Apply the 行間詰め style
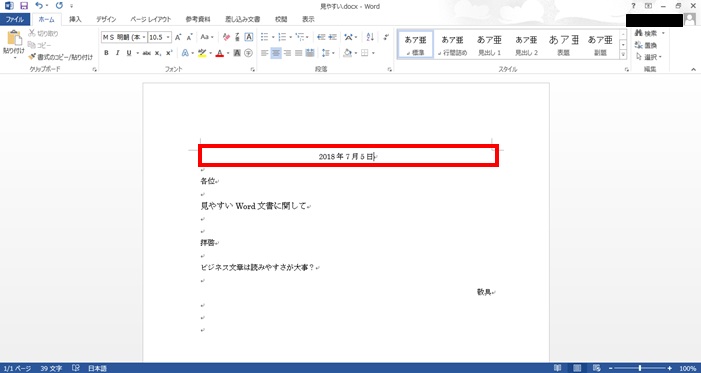The height and width of the screenshot is (373, 701). (x=452, y=44)
